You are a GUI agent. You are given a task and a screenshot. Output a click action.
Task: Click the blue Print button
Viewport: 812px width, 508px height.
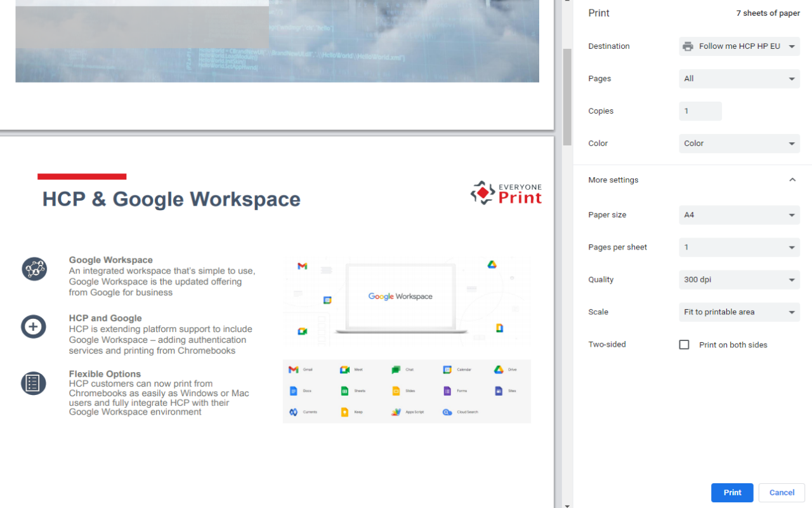point(732,493)
